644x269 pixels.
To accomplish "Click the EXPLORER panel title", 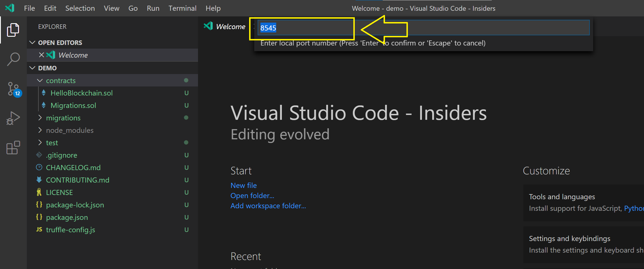I will (52, 27).
